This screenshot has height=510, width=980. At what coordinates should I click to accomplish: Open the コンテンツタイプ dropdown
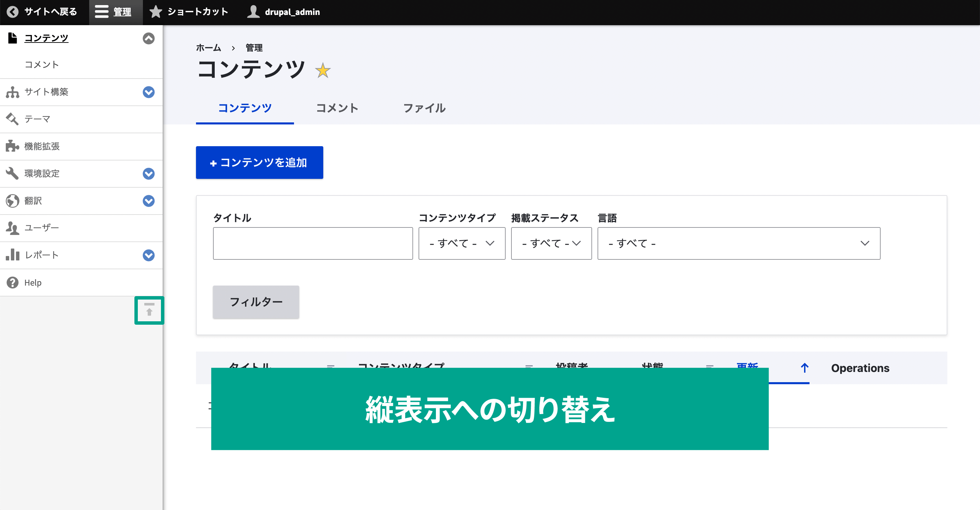462,243
